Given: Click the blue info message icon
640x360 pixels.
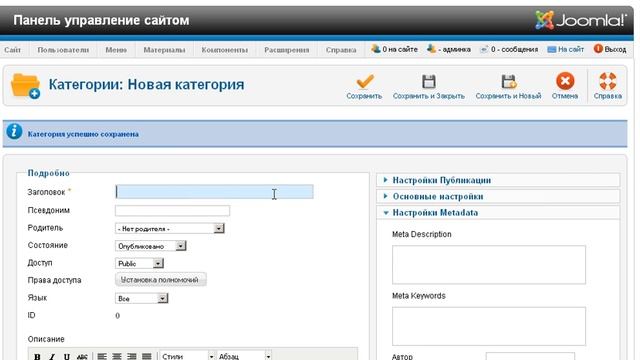Looking at the screenshot, I should pos(14,131).
